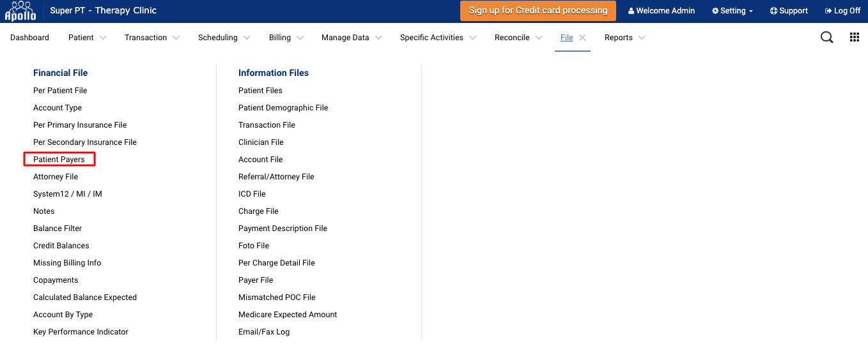Open Patient Demographic File
The image size is (868, 353).
283,108
